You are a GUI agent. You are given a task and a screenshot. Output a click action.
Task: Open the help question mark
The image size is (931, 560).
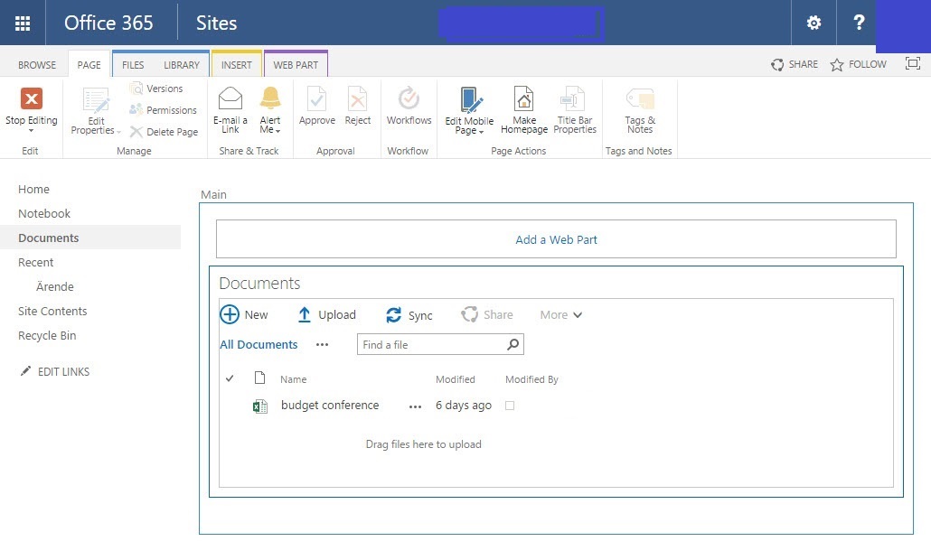[x=859, y=23]
